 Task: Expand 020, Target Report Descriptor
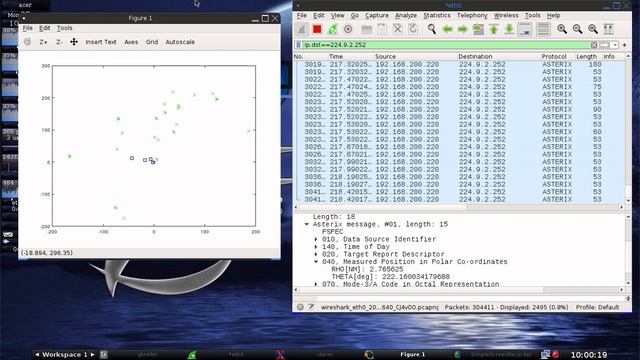coord(316,254)
